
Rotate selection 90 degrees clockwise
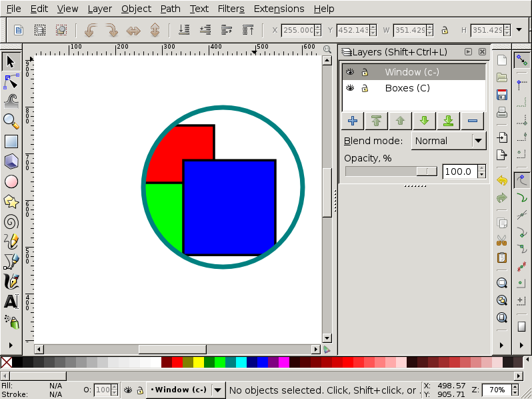coord(112,30)
